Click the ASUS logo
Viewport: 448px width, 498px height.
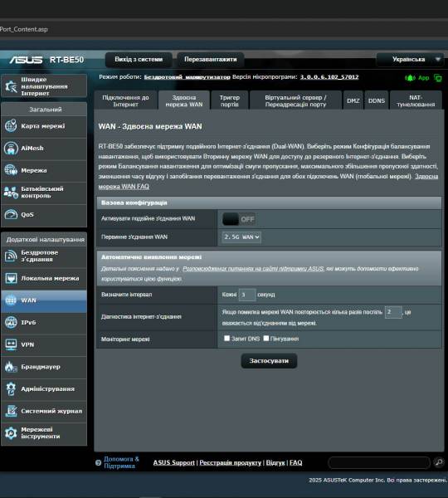point(26,60)
